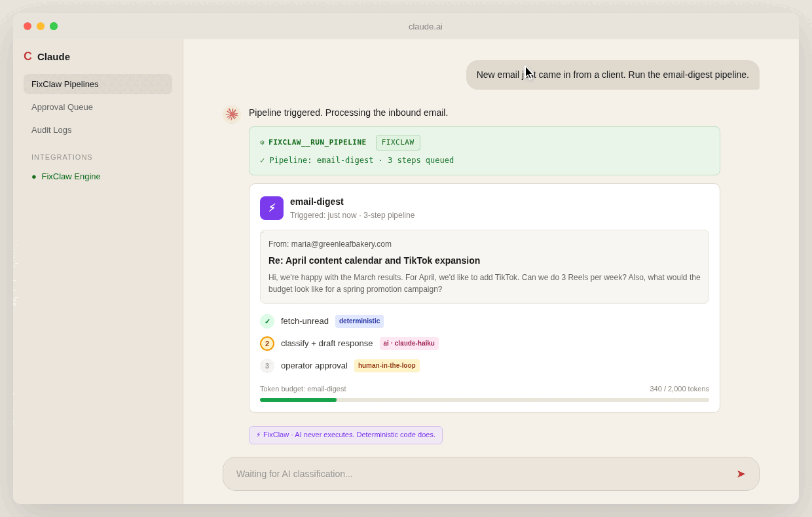The image size is (812, 517).
Task: Select the FixClaw Engine integration
Action: 98,176
